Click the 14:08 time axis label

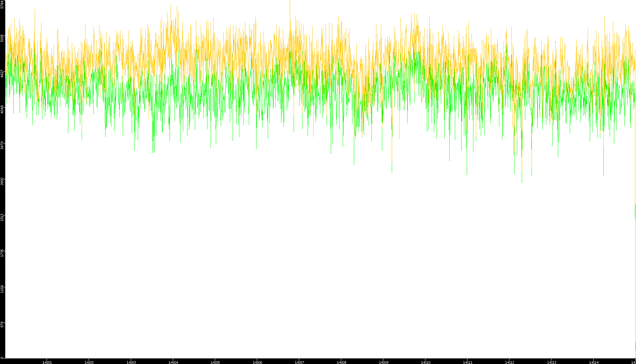click(341, 362)
